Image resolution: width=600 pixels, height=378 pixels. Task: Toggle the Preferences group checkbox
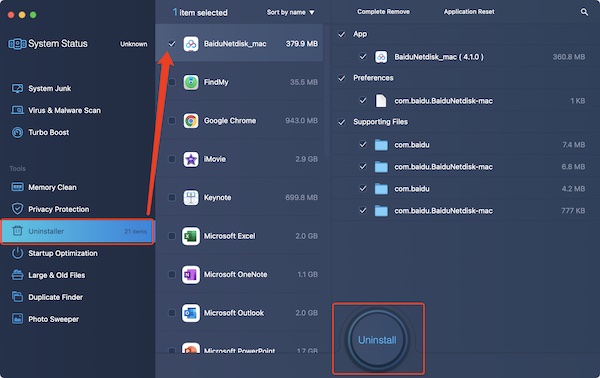(x=341, y=78)
